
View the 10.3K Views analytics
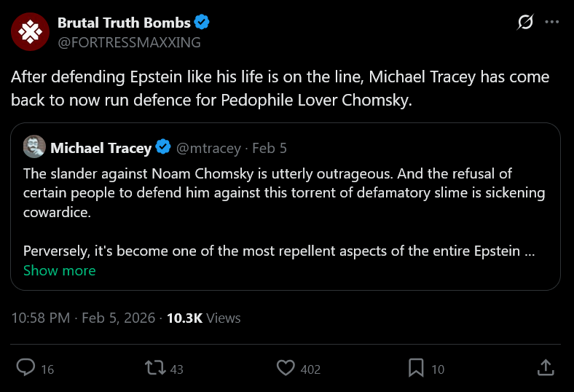[203, 318]
